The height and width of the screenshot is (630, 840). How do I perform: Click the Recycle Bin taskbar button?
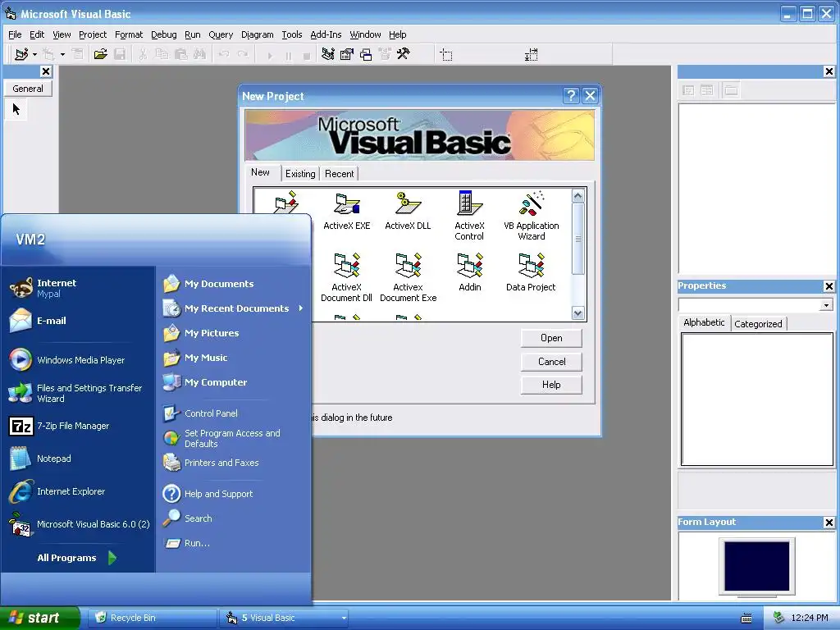point(152,619)
